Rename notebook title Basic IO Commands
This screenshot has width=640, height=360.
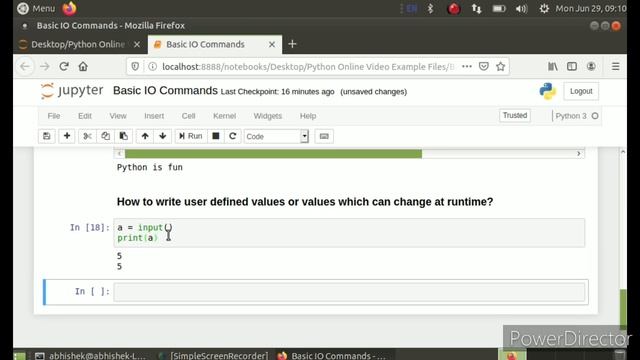click(165, 91)
